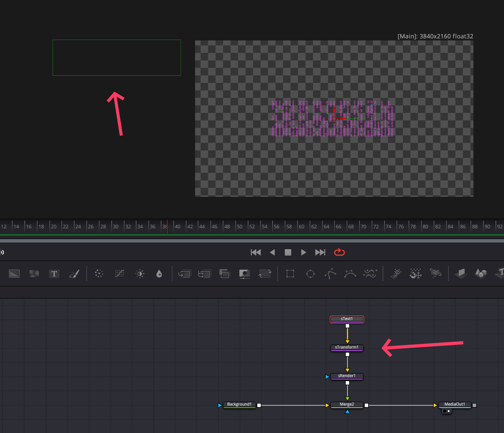Jump to frame 80 on the time ruler
Image resolution: width=504 pixels, height=433 pixels.
point(426,226)
